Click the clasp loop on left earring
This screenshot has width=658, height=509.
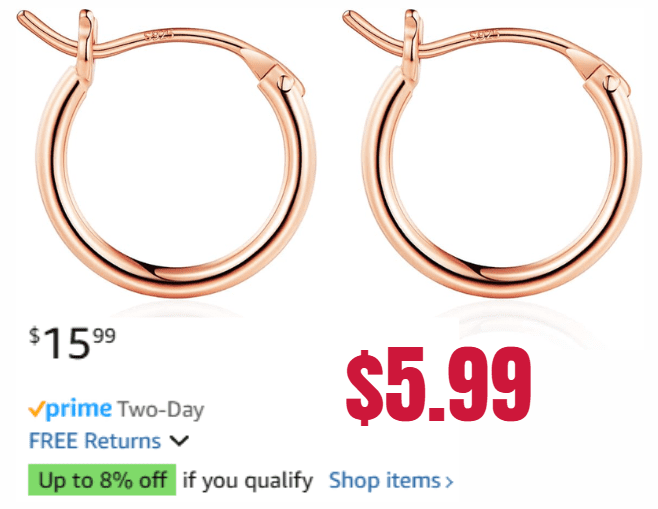(86, 42)
